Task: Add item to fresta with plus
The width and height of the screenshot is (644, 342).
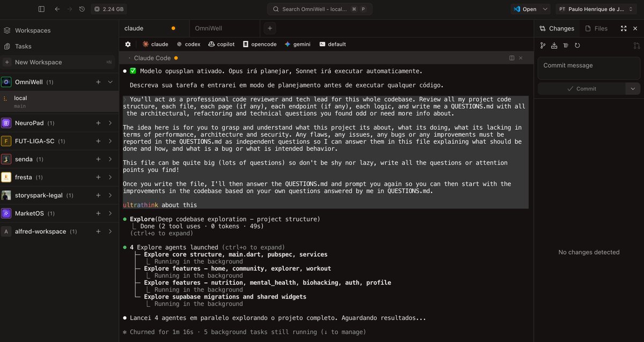Action: click(98, 177)
